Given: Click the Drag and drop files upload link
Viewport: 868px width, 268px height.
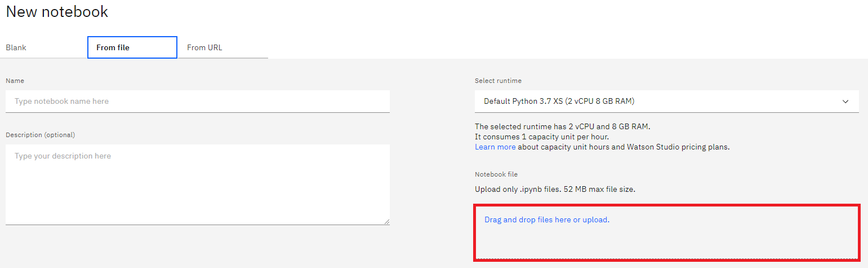Looking at the screenshot, I should (x=547, y=219).
